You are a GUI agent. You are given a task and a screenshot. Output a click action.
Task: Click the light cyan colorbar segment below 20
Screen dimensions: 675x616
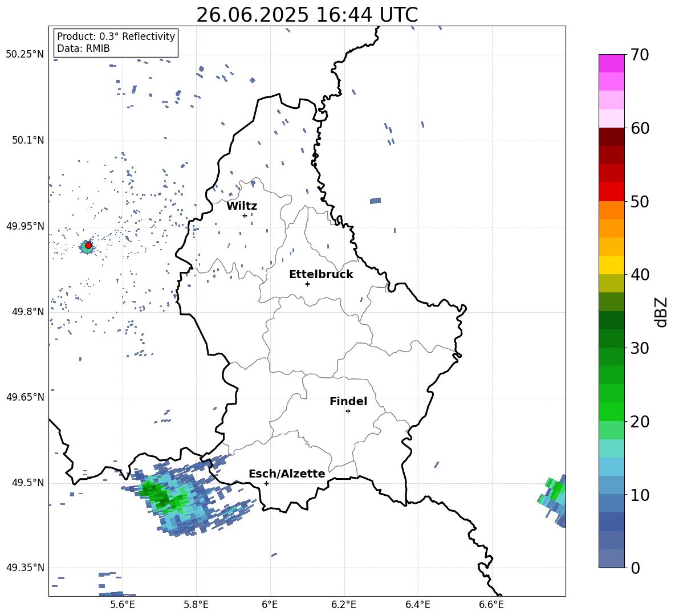611,448
